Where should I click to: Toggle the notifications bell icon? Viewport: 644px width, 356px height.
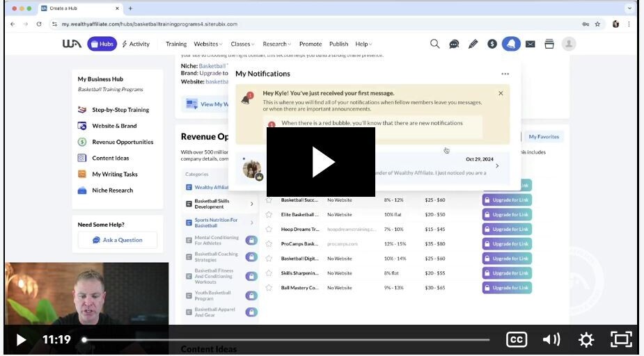[x=511, y=44]
